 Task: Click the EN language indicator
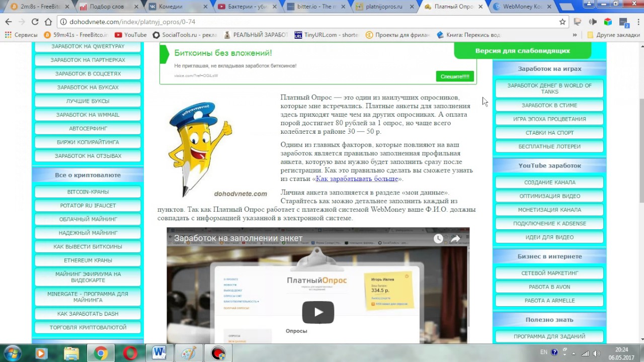[544, 352]
